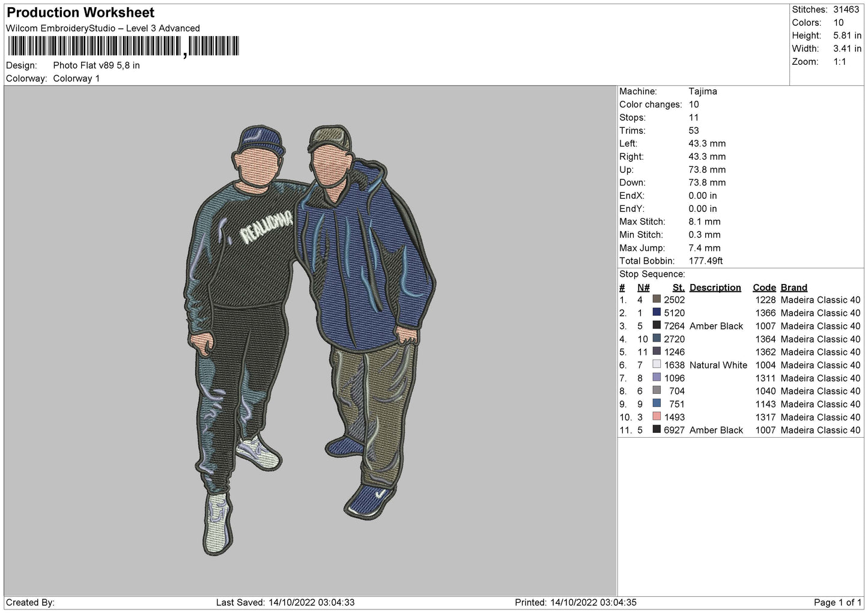Click the N# column header
868x613 pixels.
click(643, 288)
